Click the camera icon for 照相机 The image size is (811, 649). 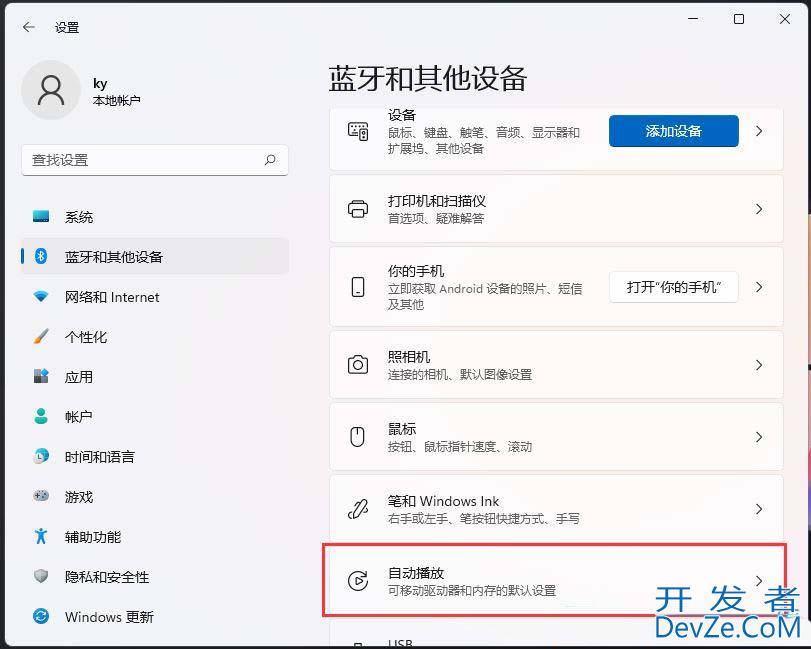358,365
